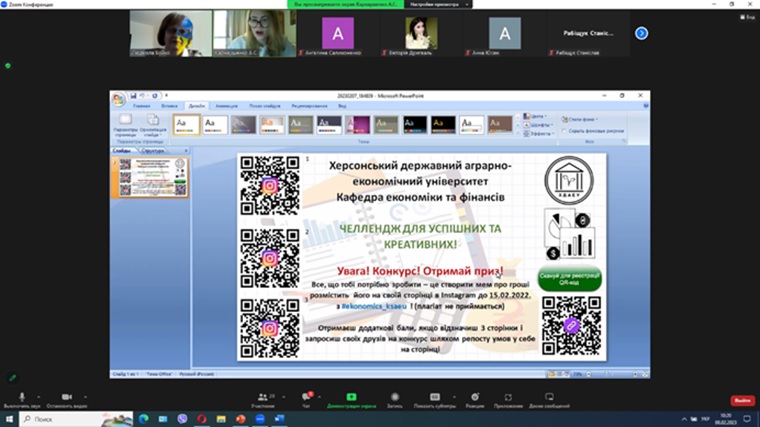760x427 pixels.
Task: Open the theme Colors dropdown
Action: (535, 117)
